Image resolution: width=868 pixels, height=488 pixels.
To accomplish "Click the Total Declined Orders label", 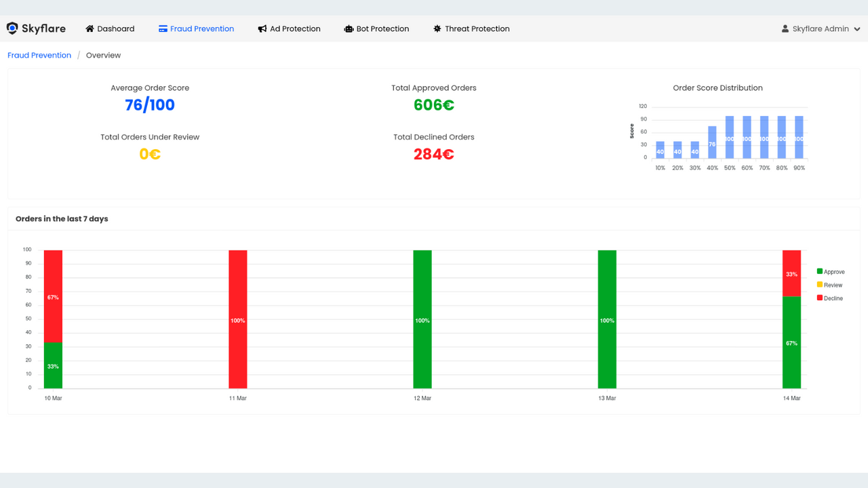I will tap(434, 137).
